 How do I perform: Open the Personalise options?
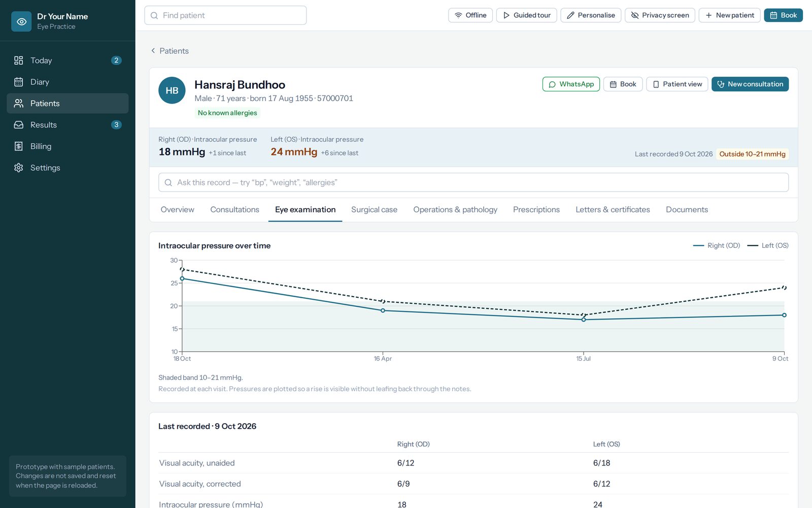(591, 15)
